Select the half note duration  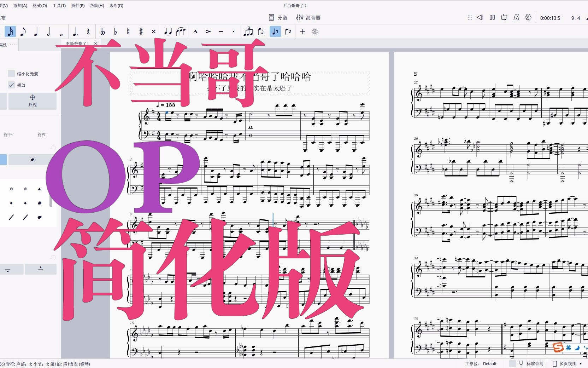click(x=48, y=31)
